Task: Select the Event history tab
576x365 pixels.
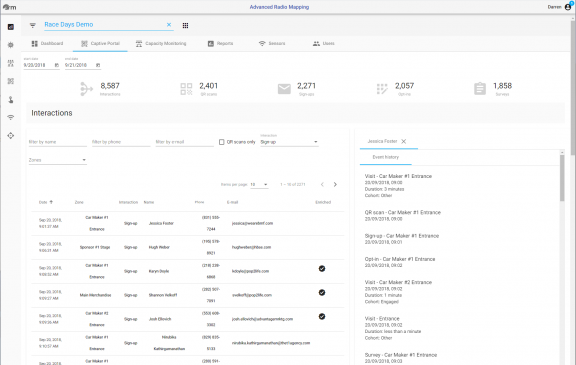Action: click(x=386, y=157)
